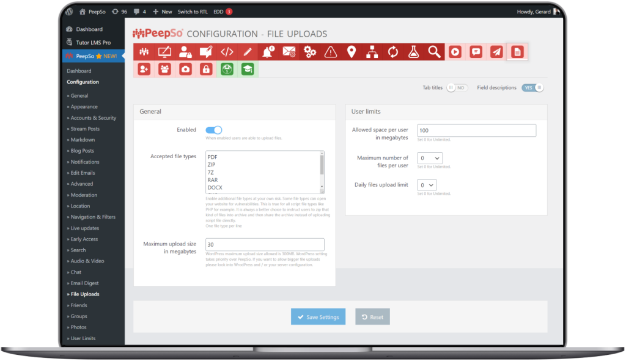The height and width of the screenshot is (364, 626).
Task: Open the green graduation cap icon tab
Action: pos(248,69)
